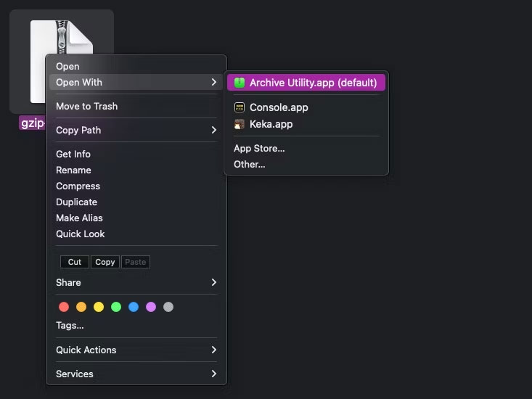The width and height of the screenshot is (532, 399).
Task: Expand the Copy Path submenu
Action: [x=136, y=130]
